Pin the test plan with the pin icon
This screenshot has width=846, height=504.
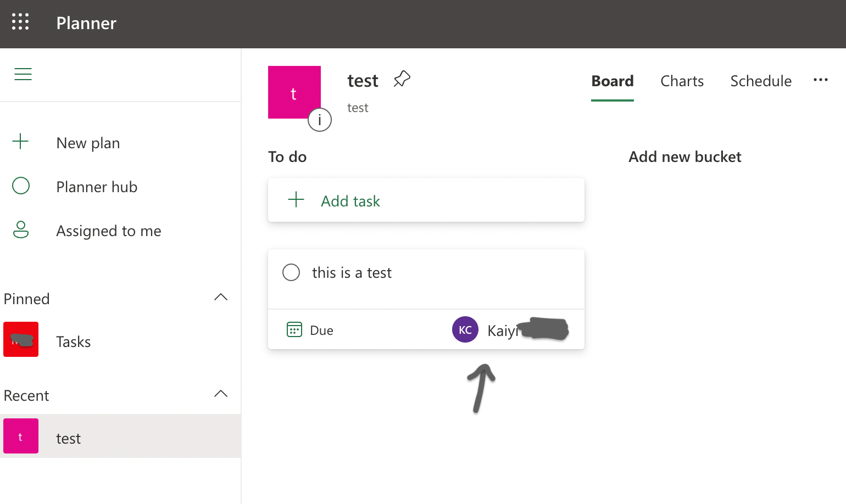(402, 79)
